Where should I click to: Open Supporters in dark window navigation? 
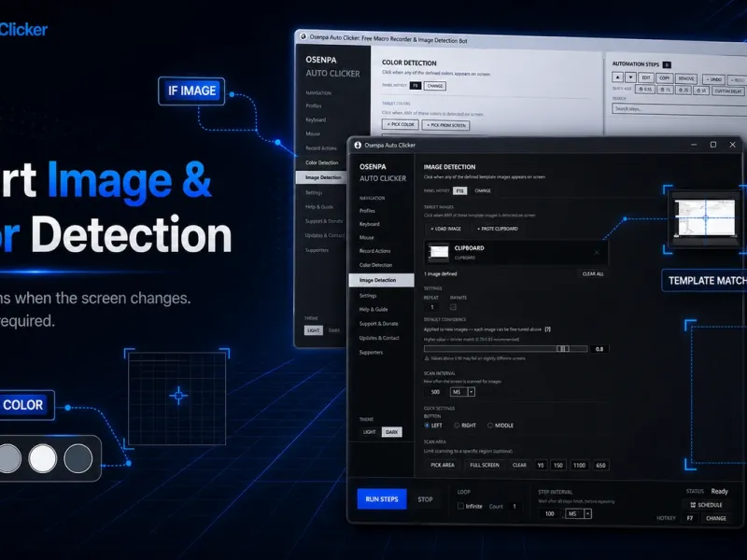(371, 352)
